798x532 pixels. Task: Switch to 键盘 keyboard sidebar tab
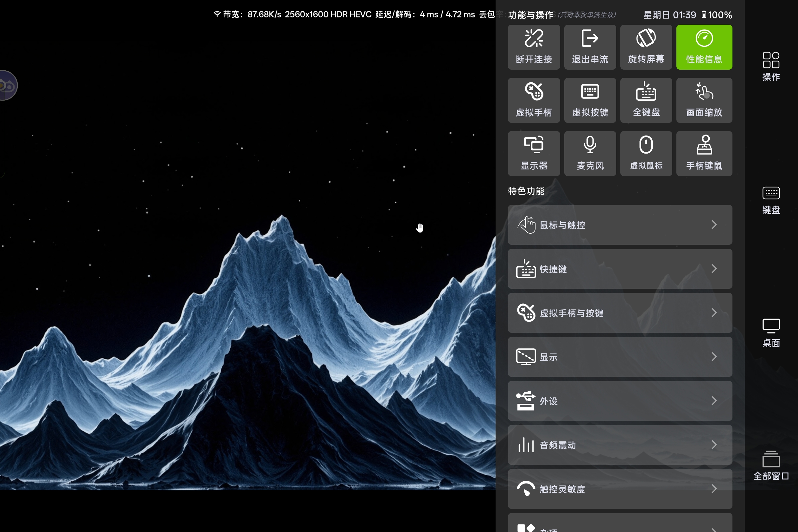tap(771, 200)
